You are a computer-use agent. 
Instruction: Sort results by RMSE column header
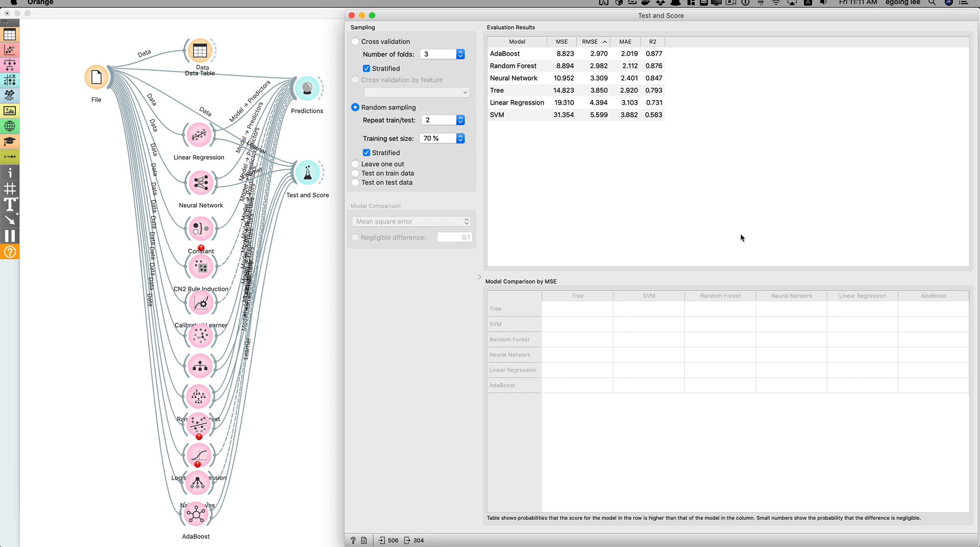[594, 42]
